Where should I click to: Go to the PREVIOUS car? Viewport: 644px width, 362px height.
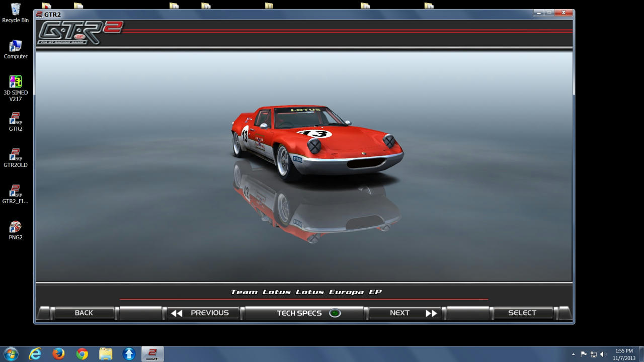[x=202, y=313]
